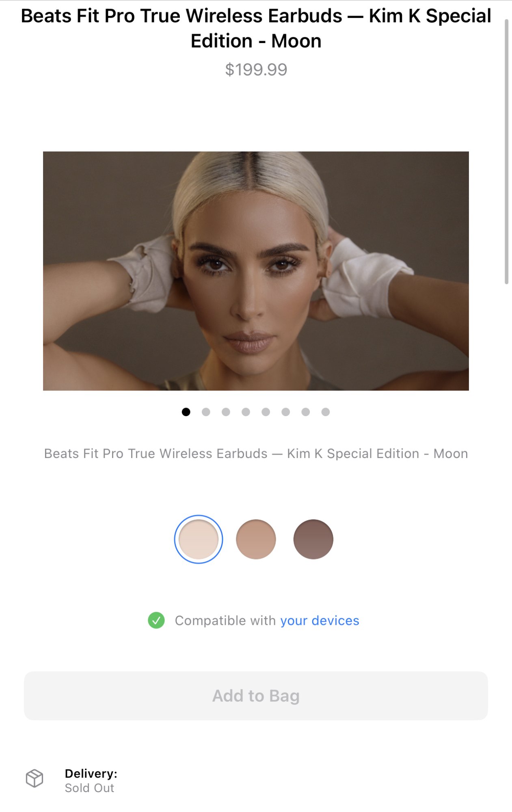
Task: Jump to the second gallery page dot
Action: point(206,412)
